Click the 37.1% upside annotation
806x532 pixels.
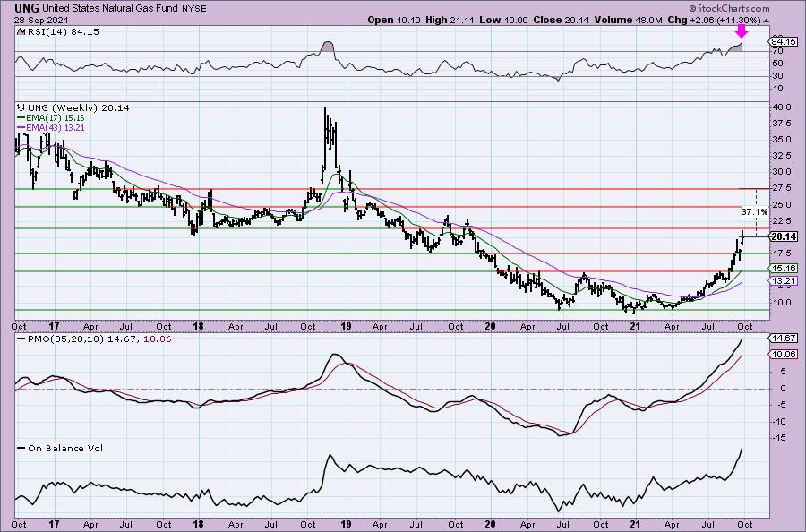point(755,211)
